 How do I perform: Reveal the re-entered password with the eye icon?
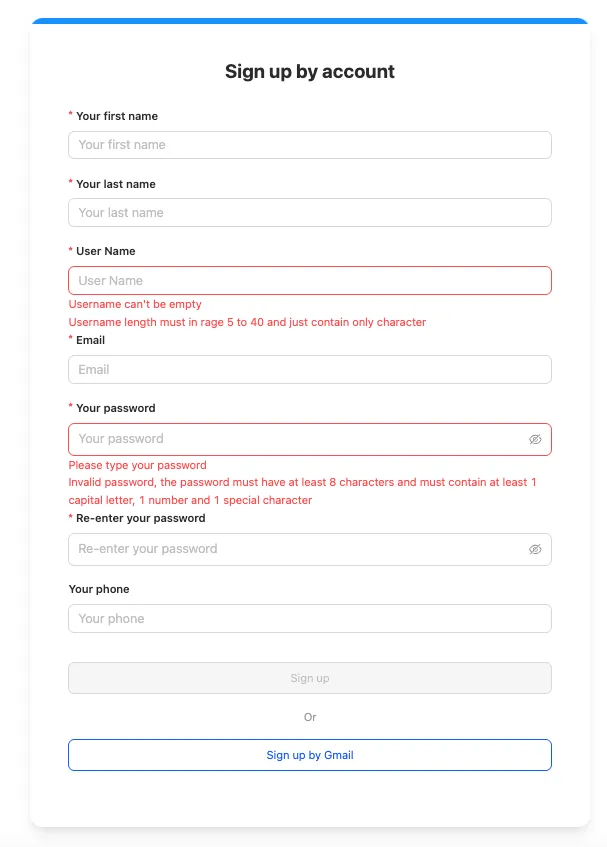535,549
